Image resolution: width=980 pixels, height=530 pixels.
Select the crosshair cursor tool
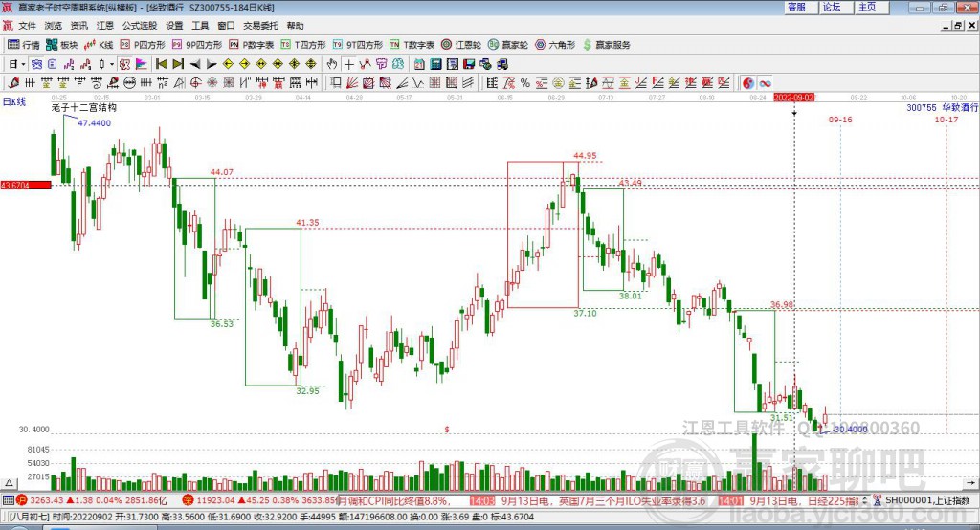pos(348,64)
